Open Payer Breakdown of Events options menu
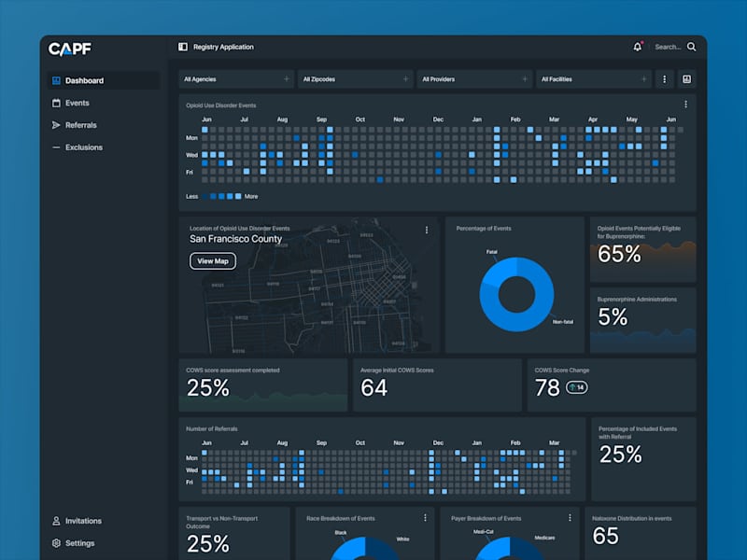Viewport: 747px width, 560px height. [x=570, y=518]
